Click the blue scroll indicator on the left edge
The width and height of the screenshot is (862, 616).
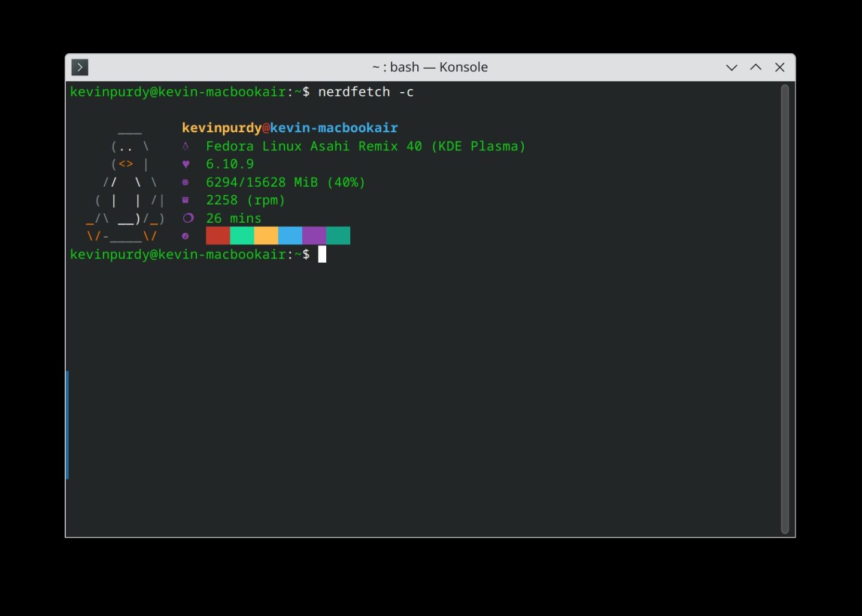(67, 426)
